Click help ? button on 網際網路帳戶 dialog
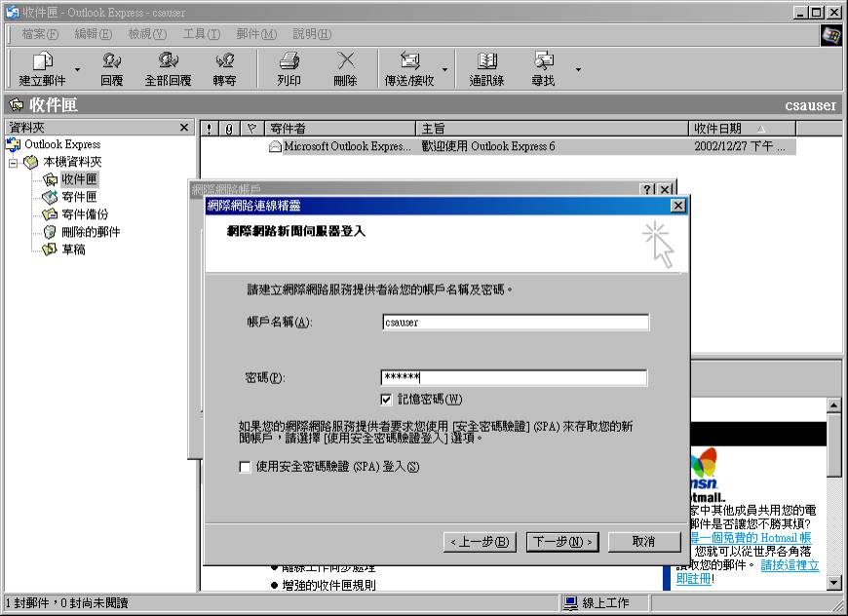 point(647,189)
